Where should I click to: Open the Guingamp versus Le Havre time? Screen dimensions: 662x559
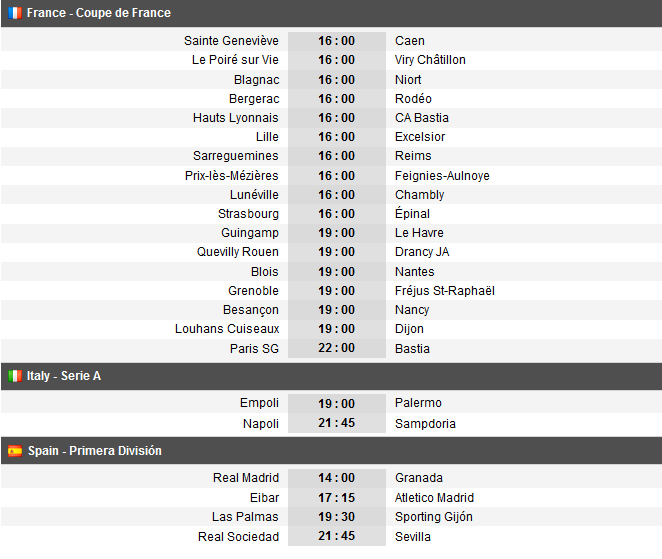tap(336, 233)
